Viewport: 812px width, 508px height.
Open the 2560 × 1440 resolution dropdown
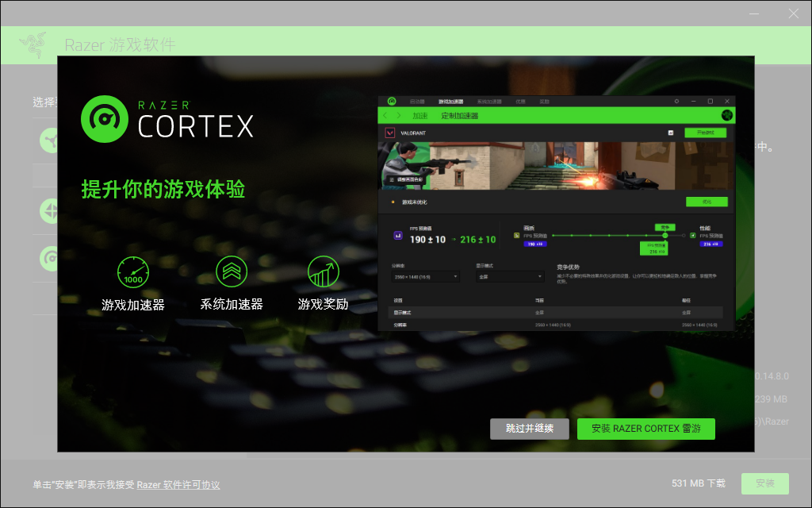coord(425,277)
